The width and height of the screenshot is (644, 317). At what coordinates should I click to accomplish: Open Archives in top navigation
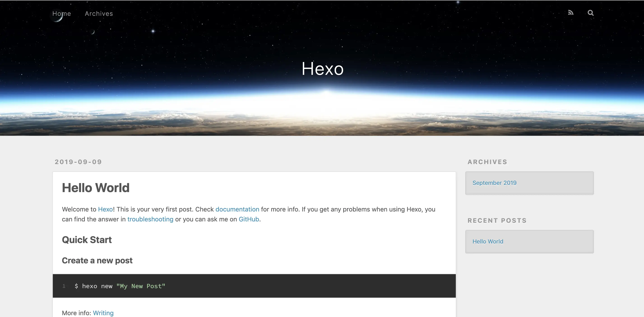click(x=99, y=14)
